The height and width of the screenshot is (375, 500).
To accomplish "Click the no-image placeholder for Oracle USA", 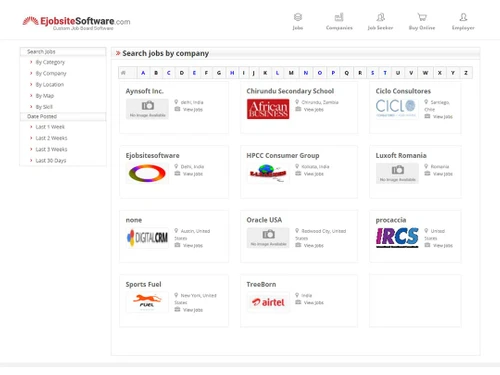I will click(x=268, y=238).
